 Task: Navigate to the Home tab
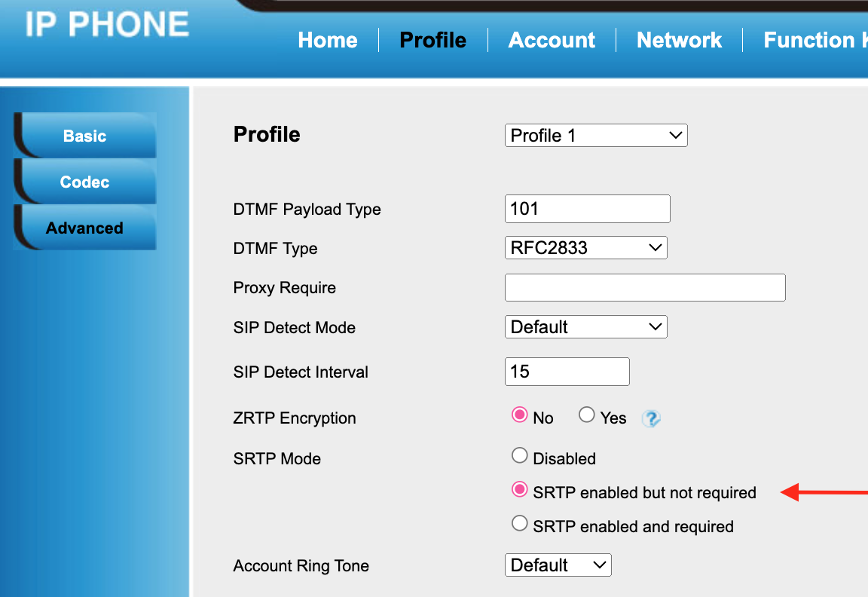click(327, 40)
